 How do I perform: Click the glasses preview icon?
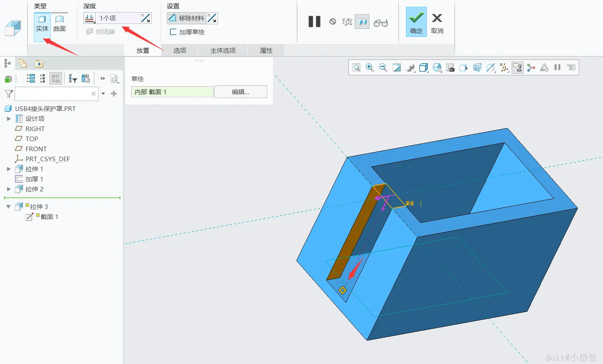pyautogui.click(x=381, y=22)
